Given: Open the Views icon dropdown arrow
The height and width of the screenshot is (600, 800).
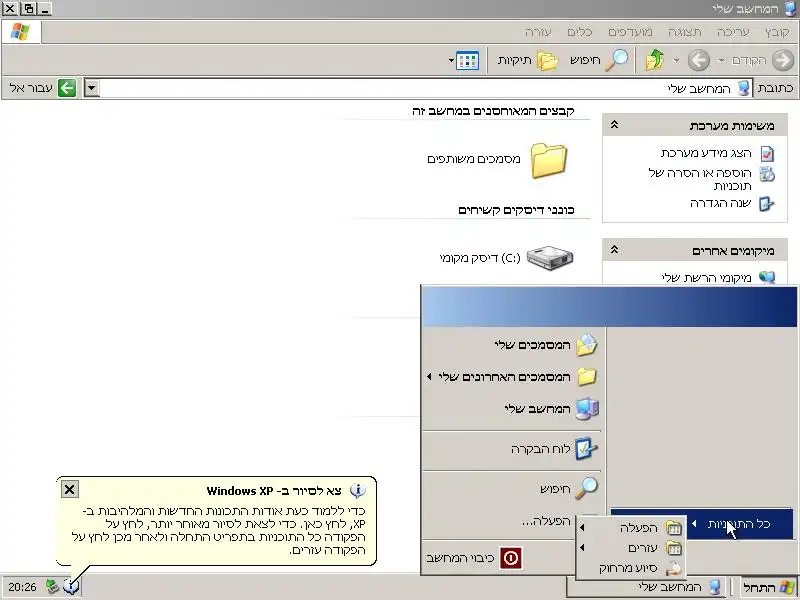Looking at the screenshot, I should [x=452, y=61].
